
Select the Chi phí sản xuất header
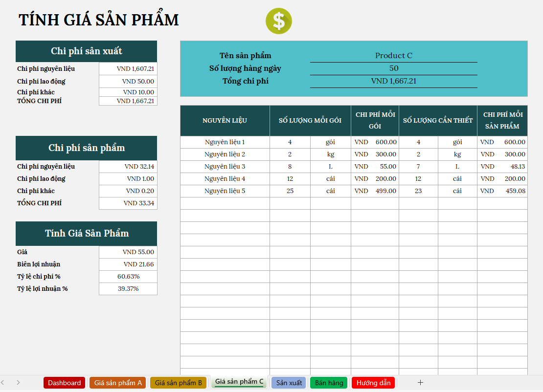click(x=86, y=51)
